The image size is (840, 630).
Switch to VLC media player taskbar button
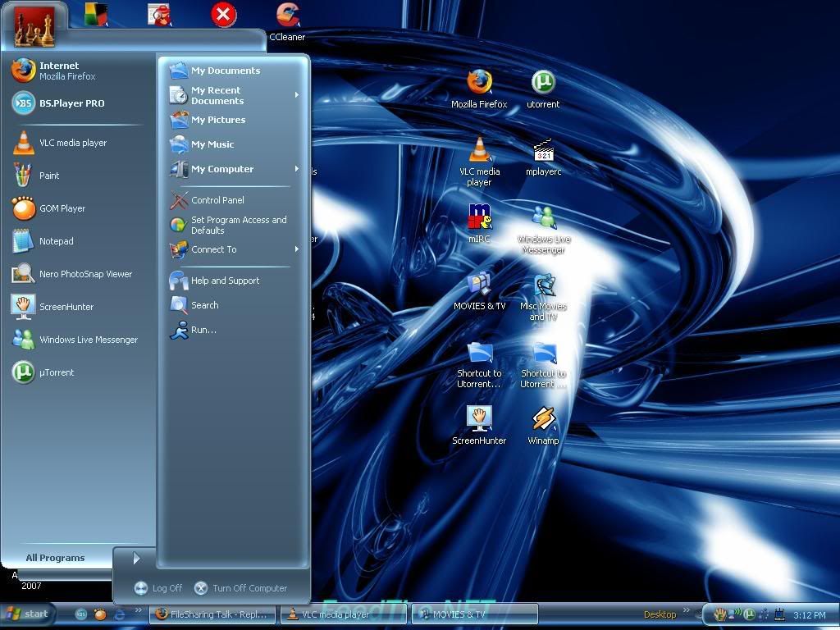[344, 614]
